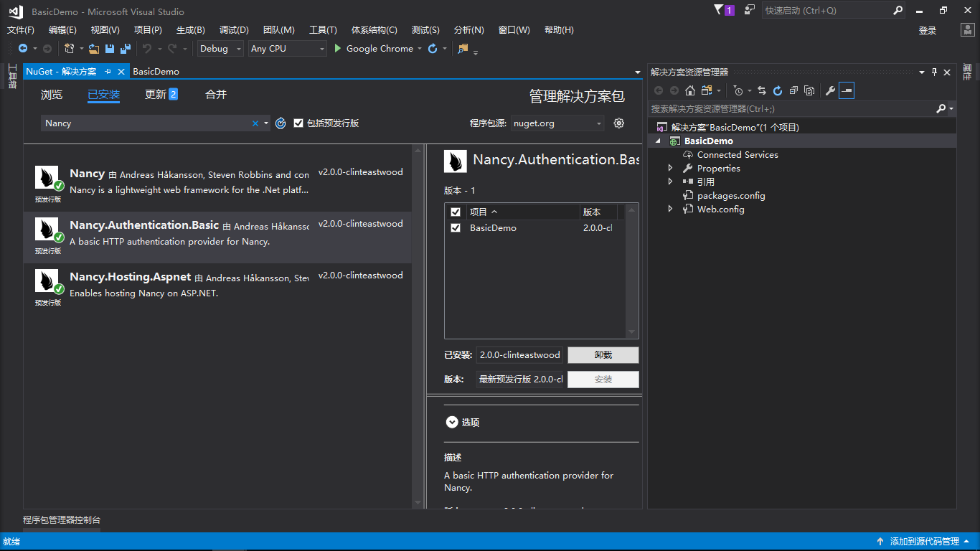Screen dimensions: 980x551
Task: Click the refresh icon beside the Nancy search box
Action: (x=281, y=123)
